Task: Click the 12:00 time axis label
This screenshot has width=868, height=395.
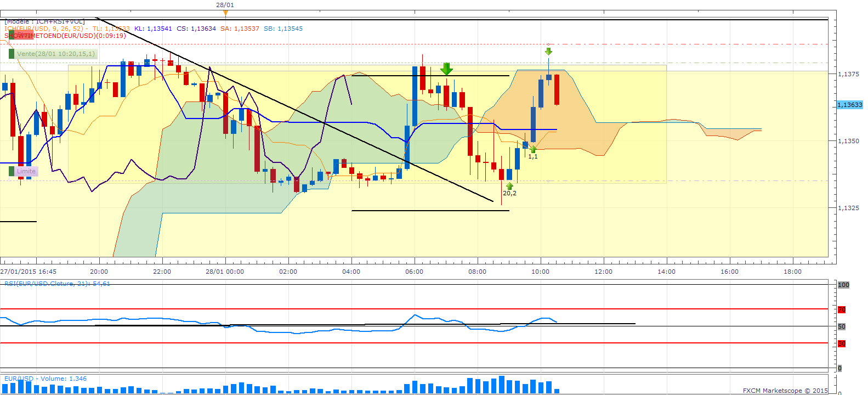Action: click(603, 272)
